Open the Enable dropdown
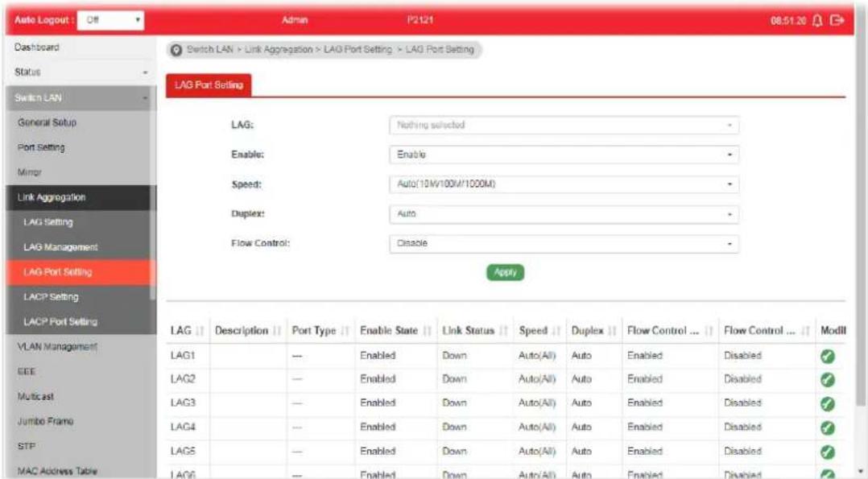 tap(564, 155)
